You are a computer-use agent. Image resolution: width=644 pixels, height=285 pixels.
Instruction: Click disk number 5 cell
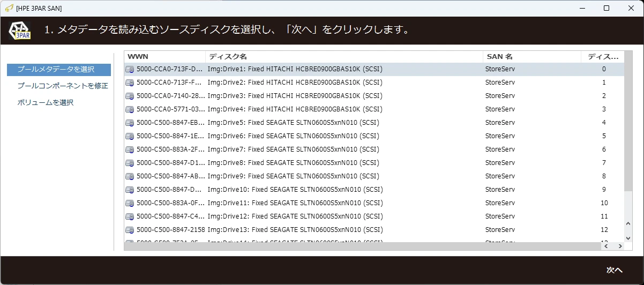point(604,136)
